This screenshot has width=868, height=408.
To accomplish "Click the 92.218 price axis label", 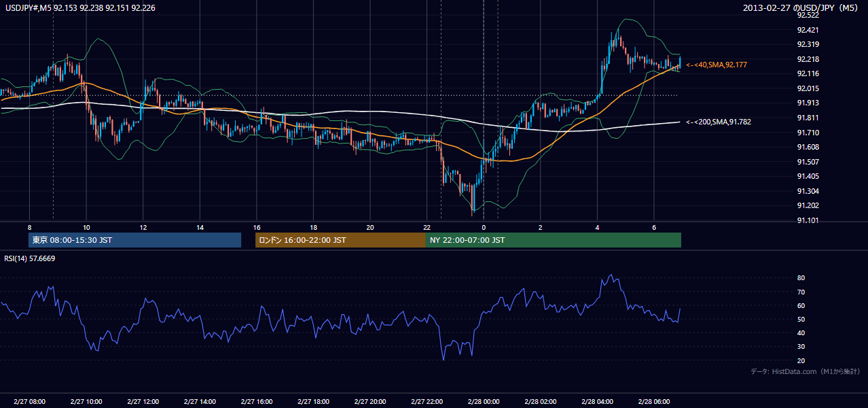I will pyautogui.click(x=808, y=59).
